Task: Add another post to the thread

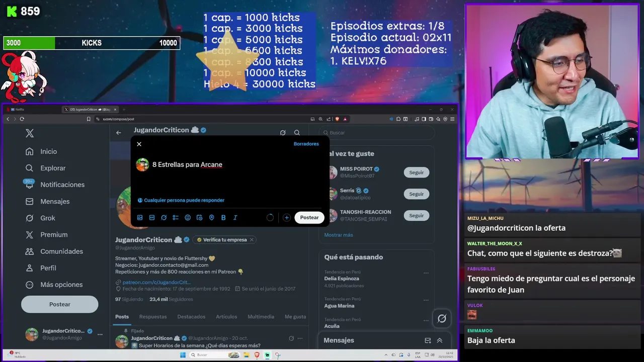Action: (286, 218)
